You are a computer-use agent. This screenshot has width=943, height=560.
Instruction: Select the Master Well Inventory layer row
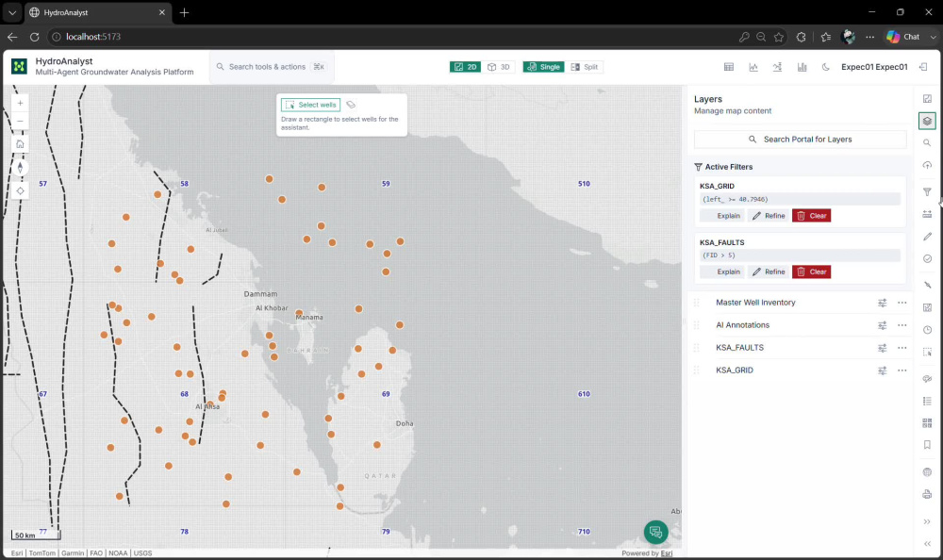point(799,303)
